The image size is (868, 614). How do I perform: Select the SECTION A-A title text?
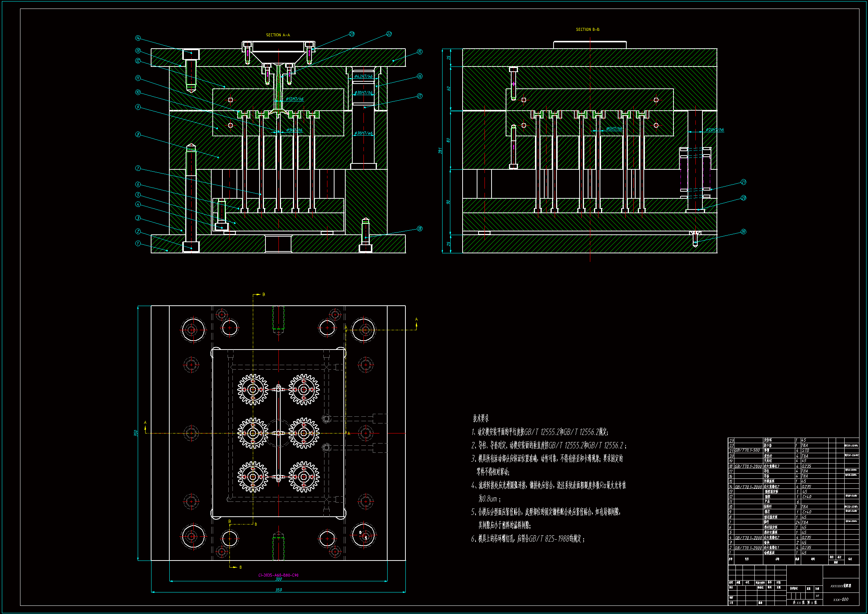[x=278, y=35]
